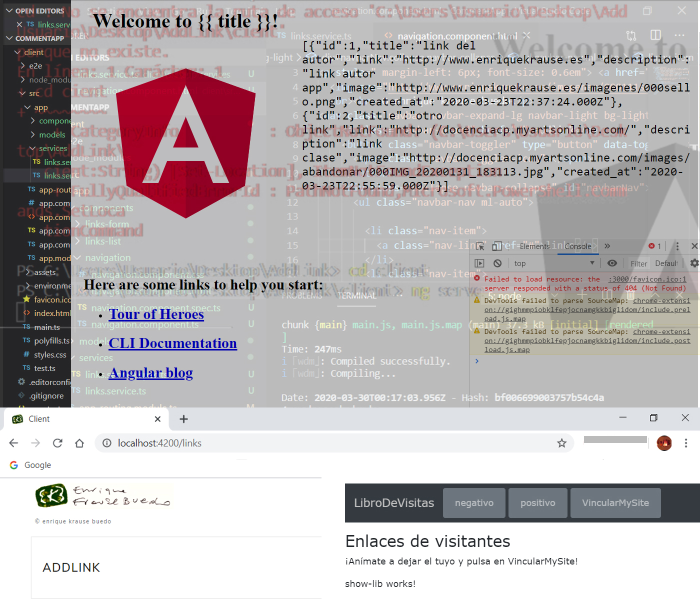This screenshot has height=600, width=700.
Task: Collapse the COMMENTAPP project section
Action: (8, 38)
